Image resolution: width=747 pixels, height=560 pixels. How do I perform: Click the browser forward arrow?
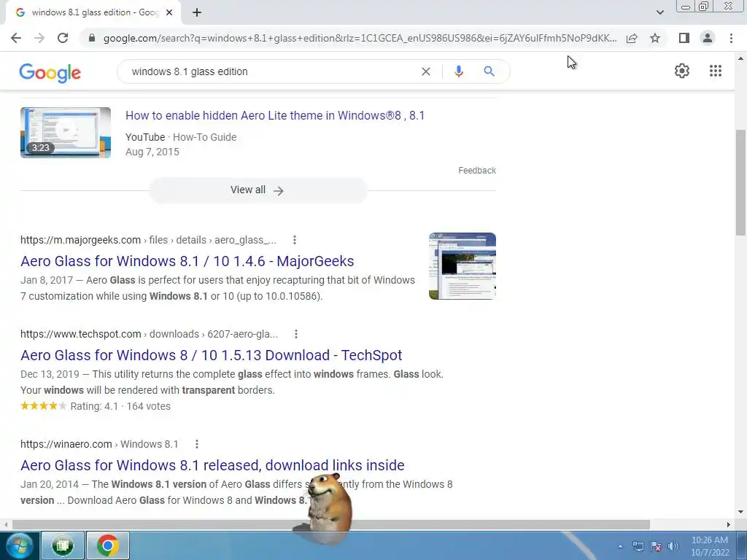pos(39,38)
